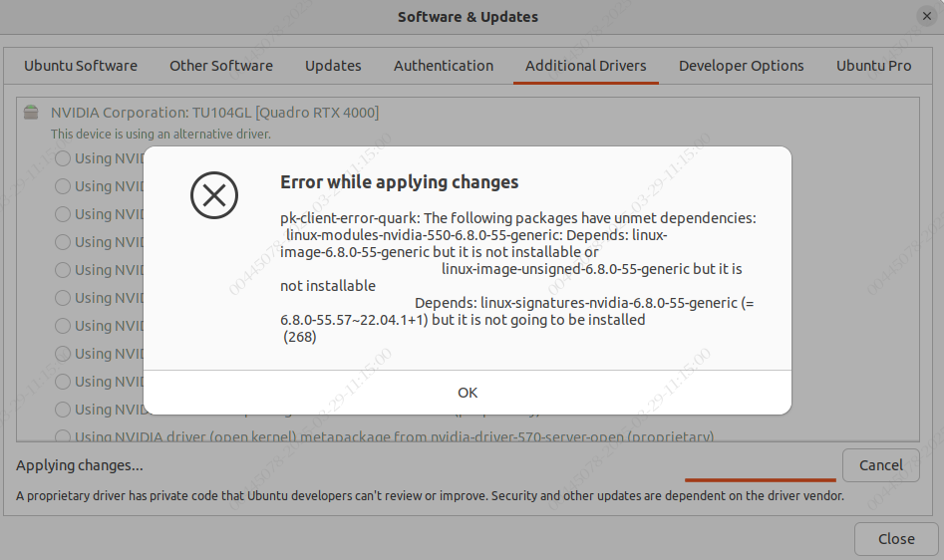Image resolution: width=944 pixels, height=560 pixels.
Task: Select the Authentication tab
Action: pyautogui.click(x=444, y=66)
